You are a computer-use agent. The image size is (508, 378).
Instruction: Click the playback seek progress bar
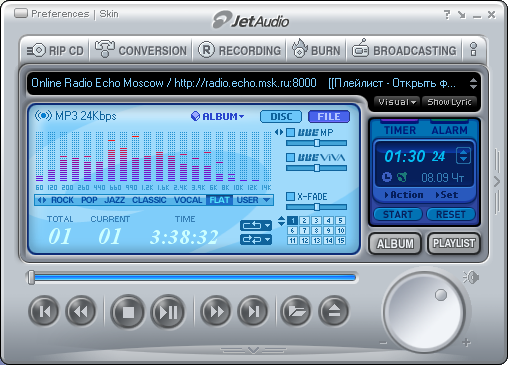pyautogui.click(x=193, y=278)
